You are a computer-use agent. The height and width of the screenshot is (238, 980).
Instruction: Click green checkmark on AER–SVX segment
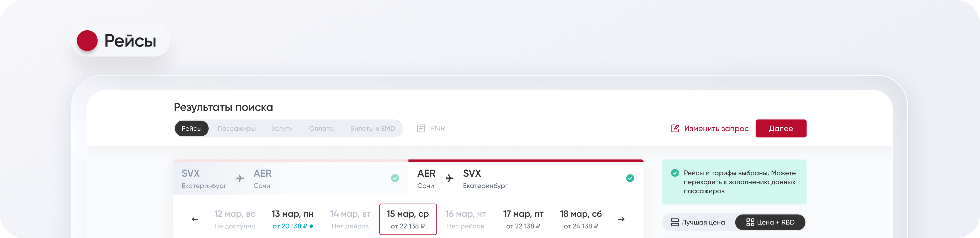630,178
